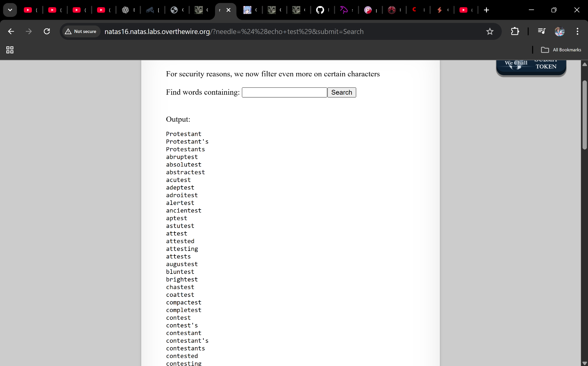Open a new tab with plus button
The image size is (588, 366).
pos(486,10)
